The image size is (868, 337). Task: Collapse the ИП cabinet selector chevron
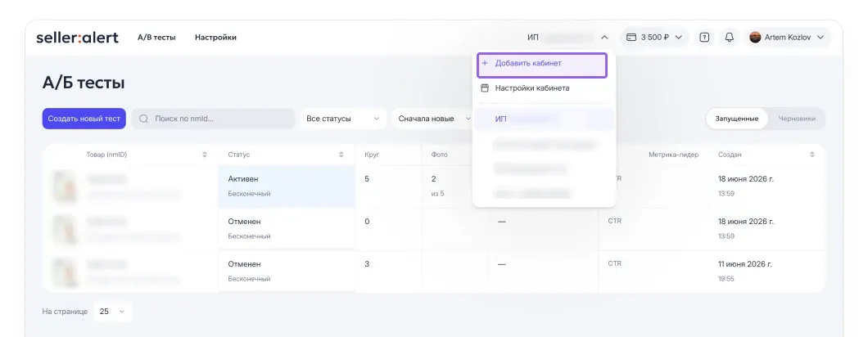pyautogui.click(x=604, y=38)
